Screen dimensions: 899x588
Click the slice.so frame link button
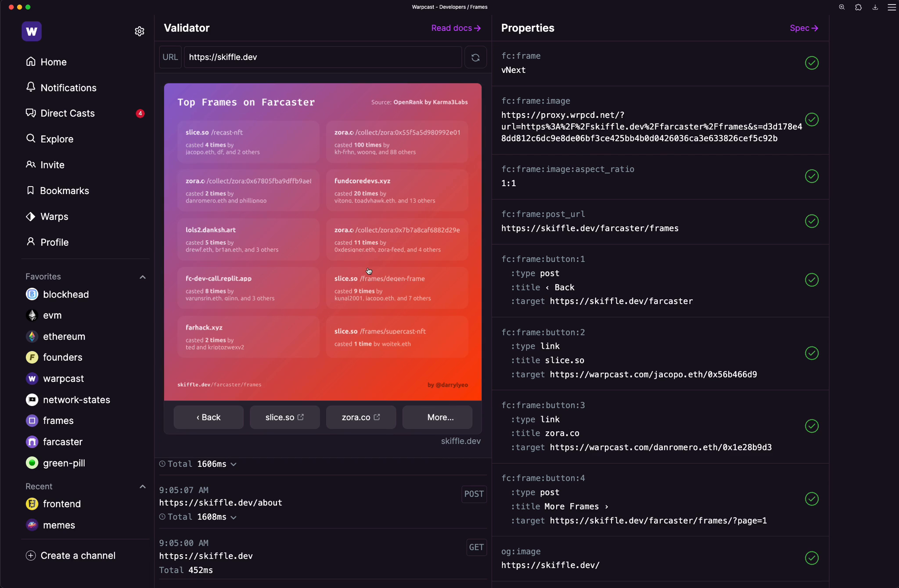point(284,417)
